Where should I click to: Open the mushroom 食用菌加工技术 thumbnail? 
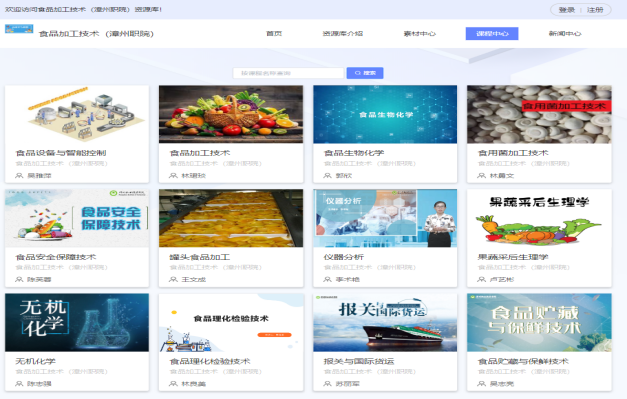click(x=539, y=114)
